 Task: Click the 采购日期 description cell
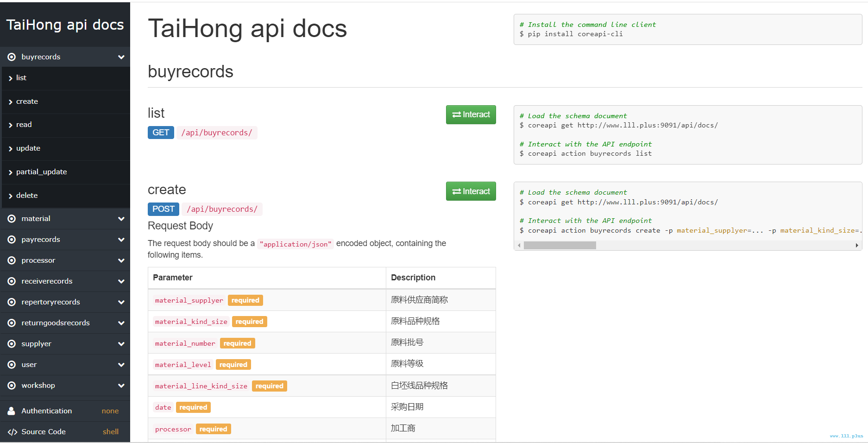coord(441,407)
